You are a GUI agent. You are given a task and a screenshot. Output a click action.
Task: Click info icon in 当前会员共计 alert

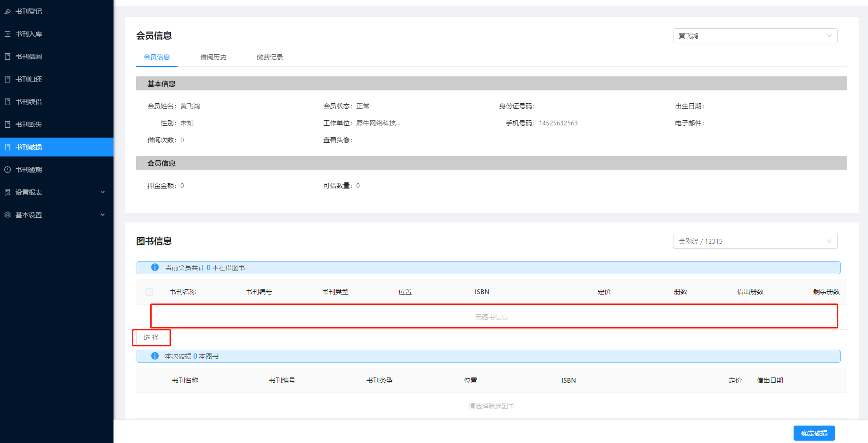coord(155,267)
